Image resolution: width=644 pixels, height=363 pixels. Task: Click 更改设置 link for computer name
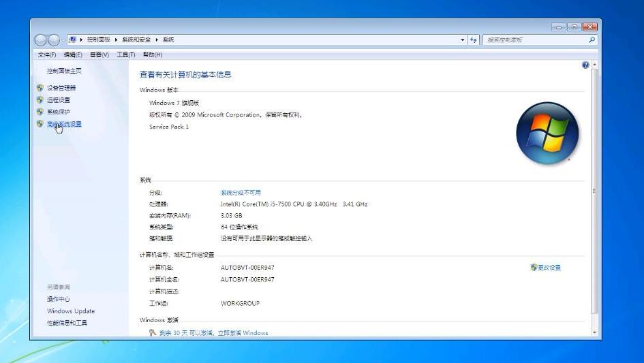click(549, 268)
